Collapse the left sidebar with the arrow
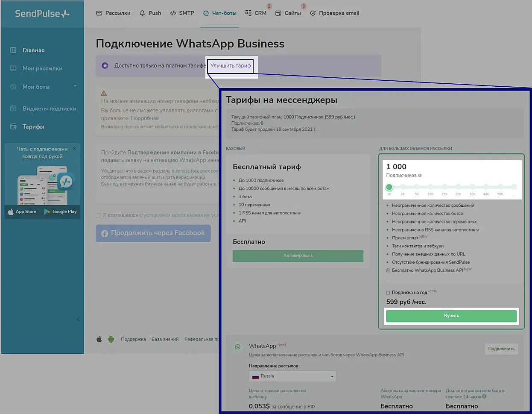 tap(78, 320)
